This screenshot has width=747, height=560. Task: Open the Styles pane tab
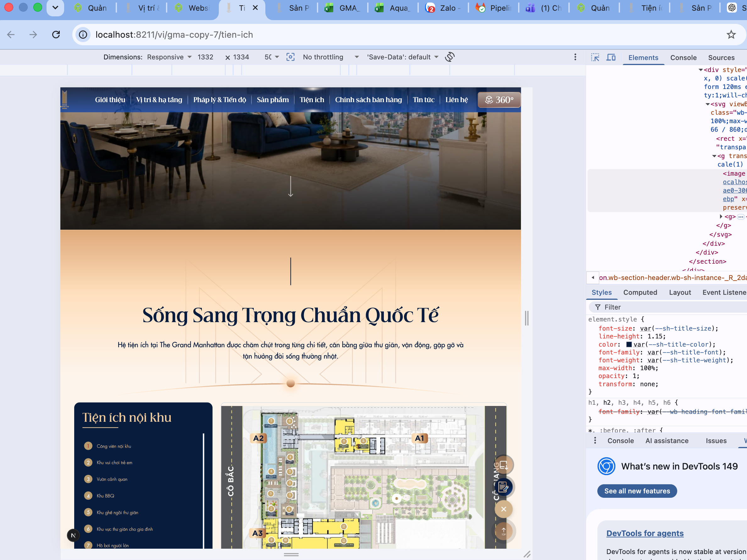point(601,292)
